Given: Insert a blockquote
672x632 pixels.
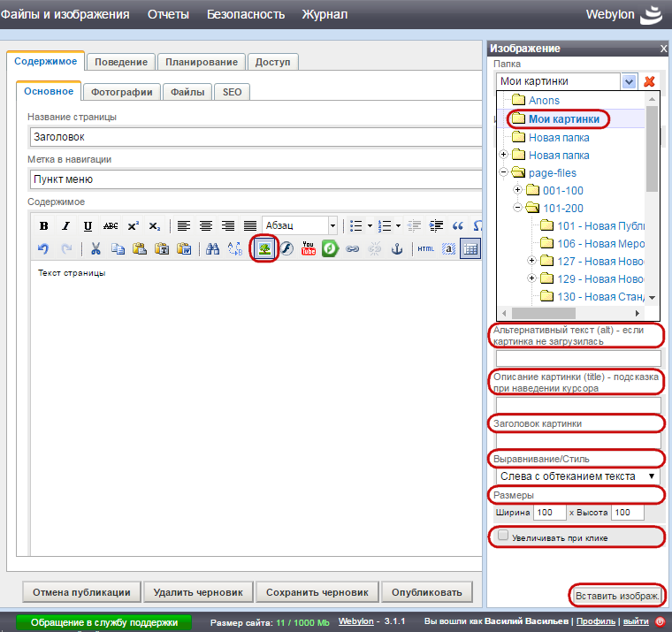Looking at the screenshot, I should pos(458,225).
